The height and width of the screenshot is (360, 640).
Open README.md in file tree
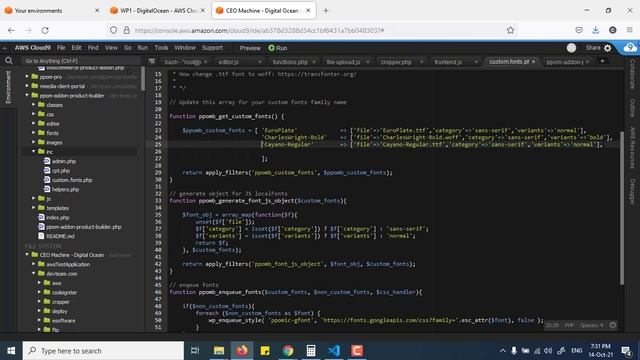[60, 236]
